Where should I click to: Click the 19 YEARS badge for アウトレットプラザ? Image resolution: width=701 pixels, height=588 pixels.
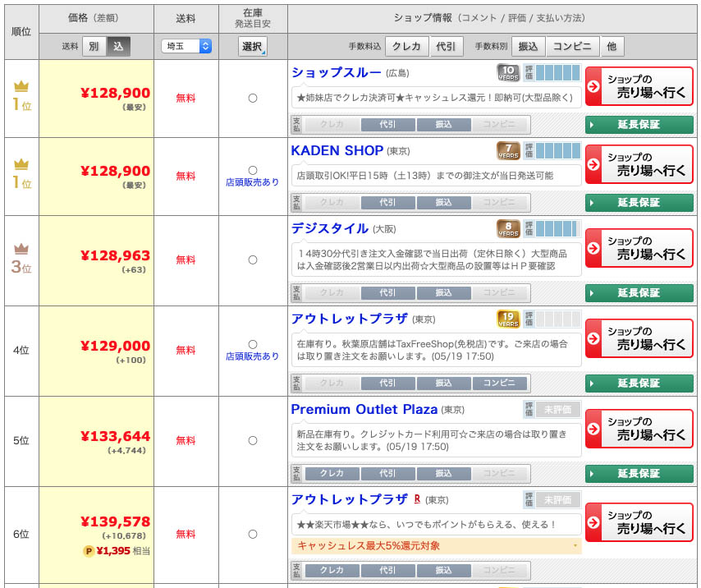pyautogui.click(x=508, y=319)
